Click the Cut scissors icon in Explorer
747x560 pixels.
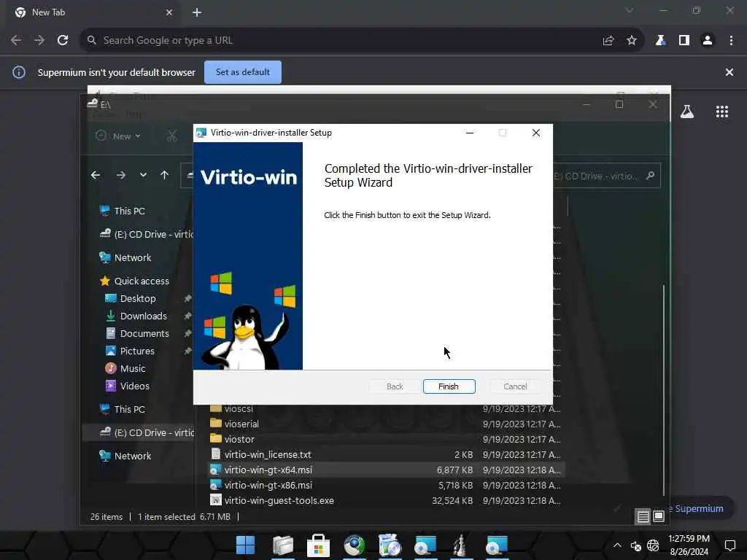point(171,136)
